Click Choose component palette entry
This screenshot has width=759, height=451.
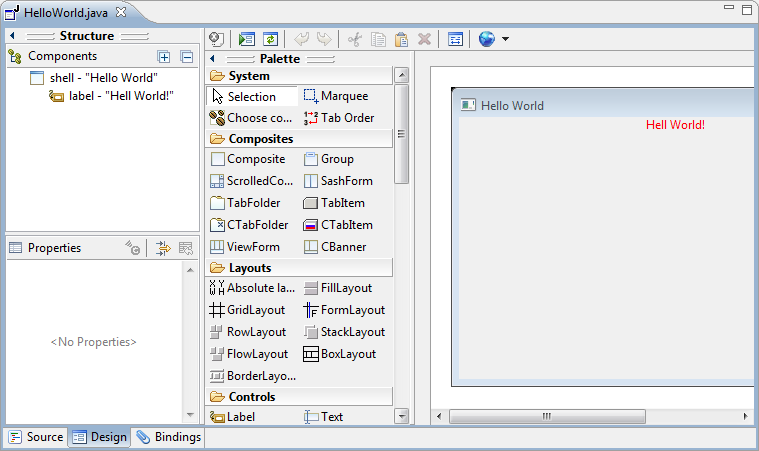[x=251, y=118]
